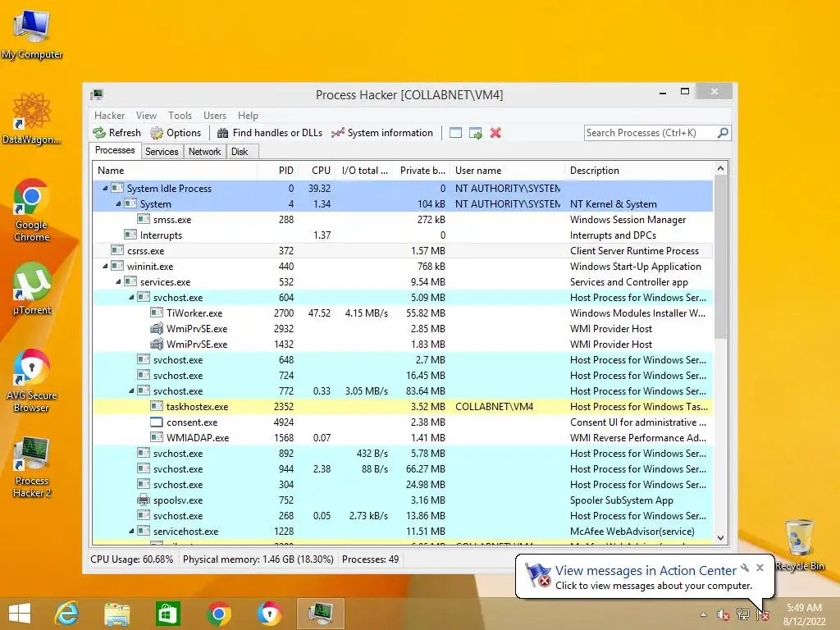Open the Google Chrome desktop shortcut

[x=31, y=211]
